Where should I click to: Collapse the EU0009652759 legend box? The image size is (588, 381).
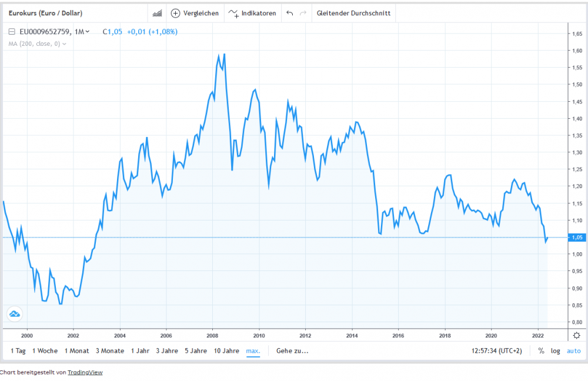click(x=12, y=32)
